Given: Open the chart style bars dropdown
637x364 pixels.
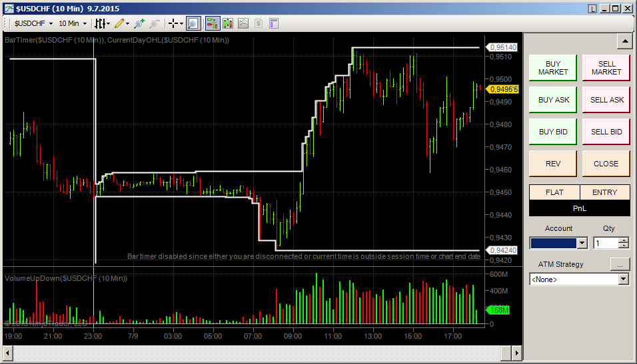Looking at the screenshot, I should coord(102,23).
